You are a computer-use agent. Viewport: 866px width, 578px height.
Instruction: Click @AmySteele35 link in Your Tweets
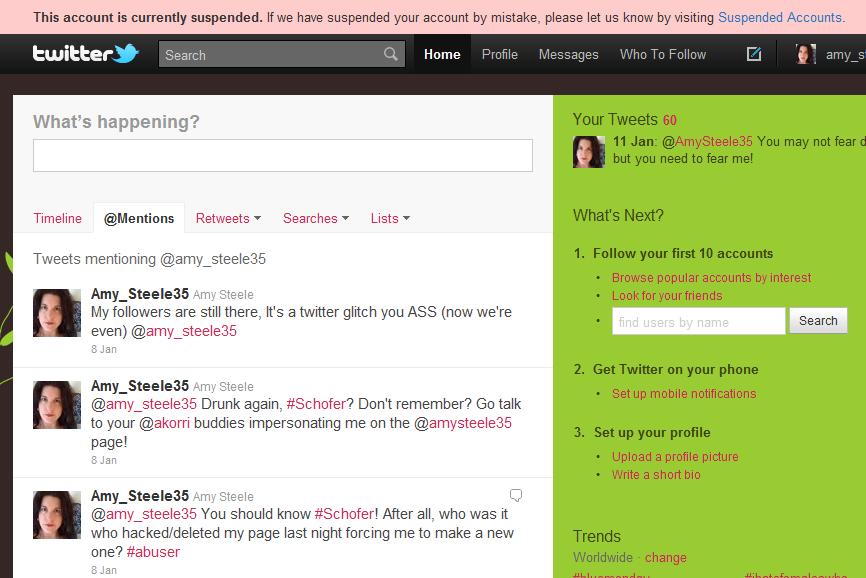[x=707, y=142]
